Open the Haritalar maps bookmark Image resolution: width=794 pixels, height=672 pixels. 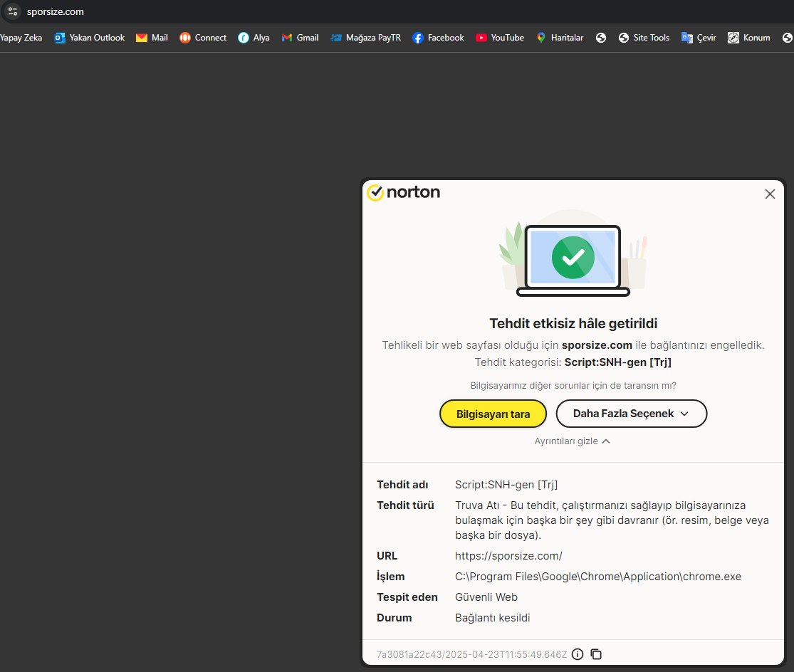coord(560,38)
